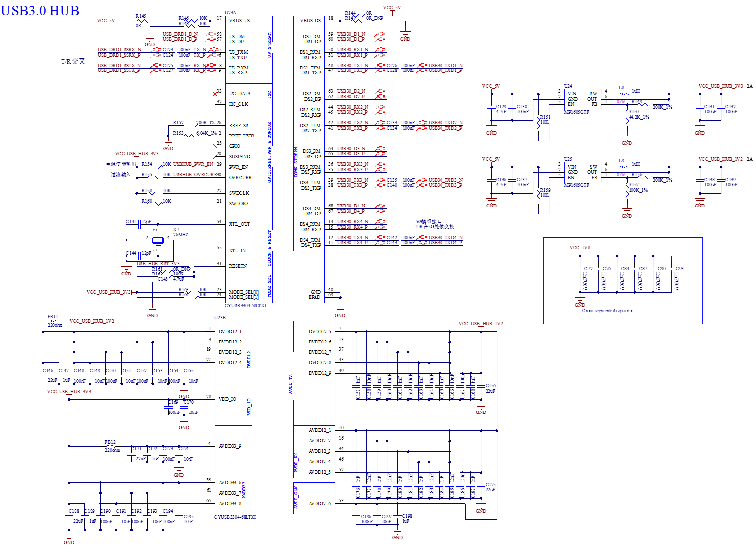
Task: Select the VCC_USB_HUB_3V3 2A net label
Action: coord(726,86)
